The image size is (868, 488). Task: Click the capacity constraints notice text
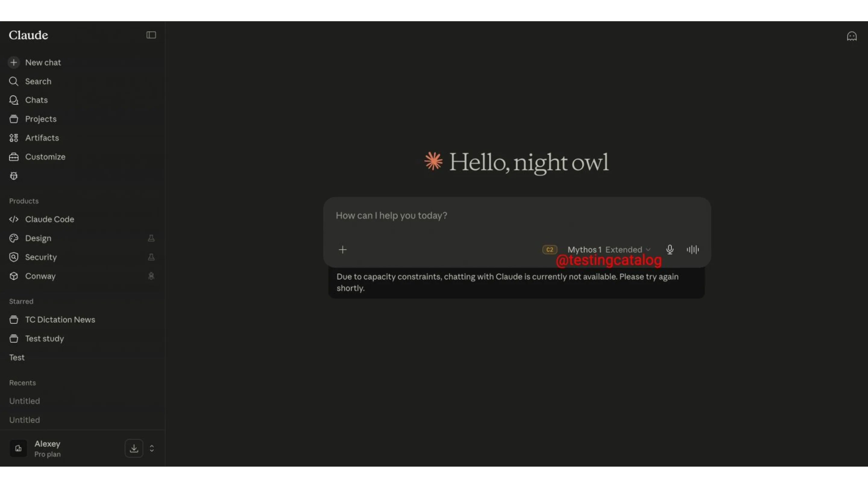point(507,282)
